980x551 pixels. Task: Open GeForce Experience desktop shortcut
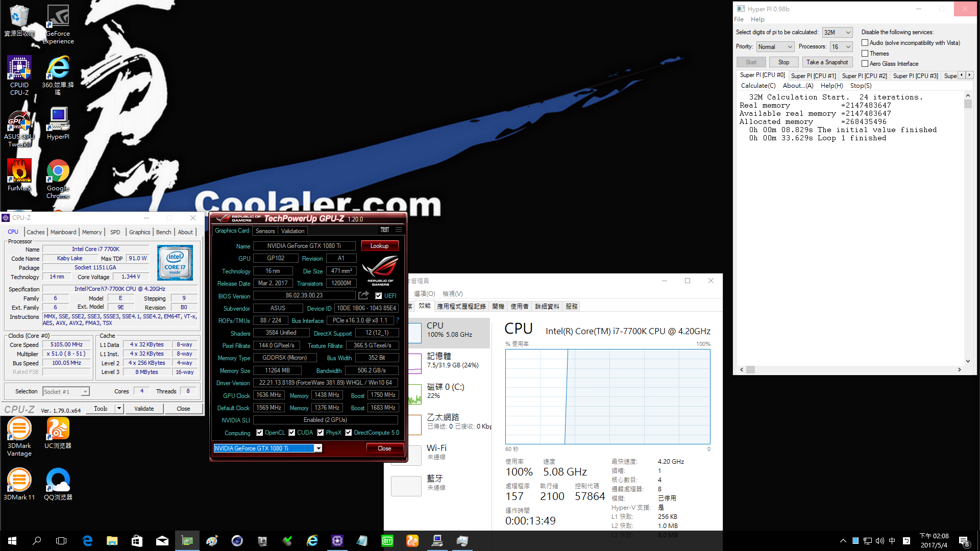[x=58, y=24]
